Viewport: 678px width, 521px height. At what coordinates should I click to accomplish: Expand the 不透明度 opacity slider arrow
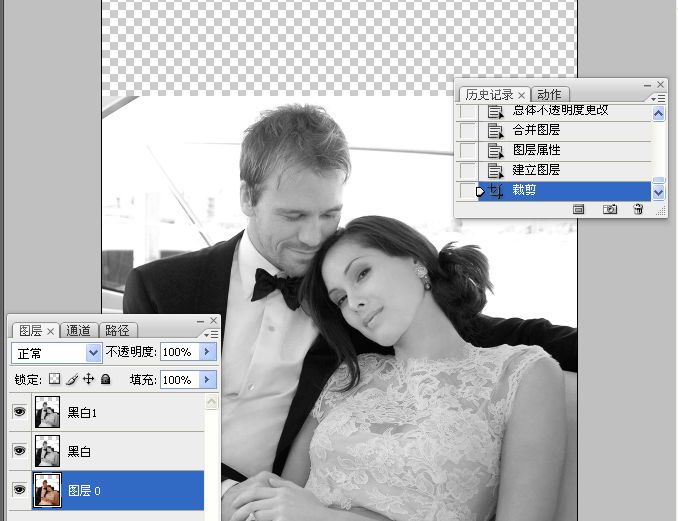click(x=207, y=352)
